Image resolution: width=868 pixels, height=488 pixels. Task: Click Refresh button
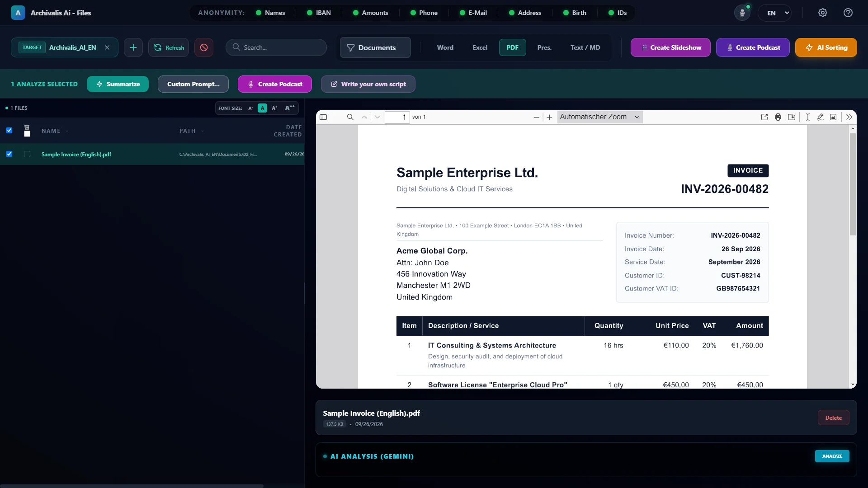169,47
